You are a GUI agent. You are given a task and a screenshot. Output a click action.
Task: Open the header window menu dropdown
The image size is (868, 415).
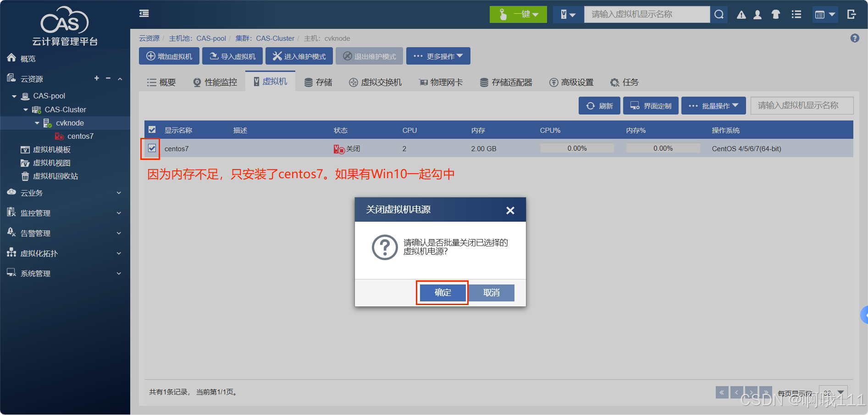[825, 15]
